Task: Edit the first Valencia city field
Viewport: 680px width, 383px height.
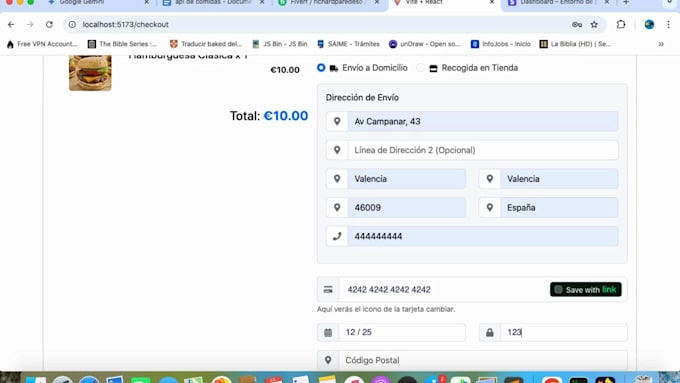Action: point(406,179)
